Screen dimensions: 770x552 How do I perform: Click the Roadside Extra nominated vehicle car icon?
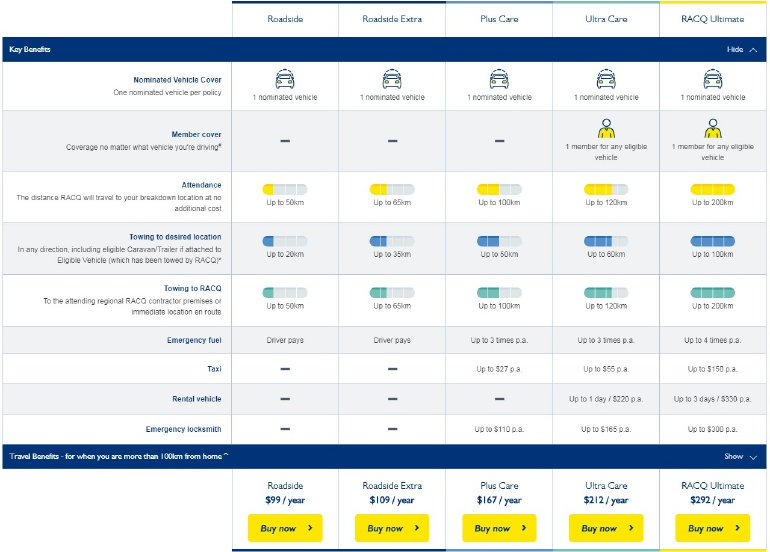click(x=392, y=79)
